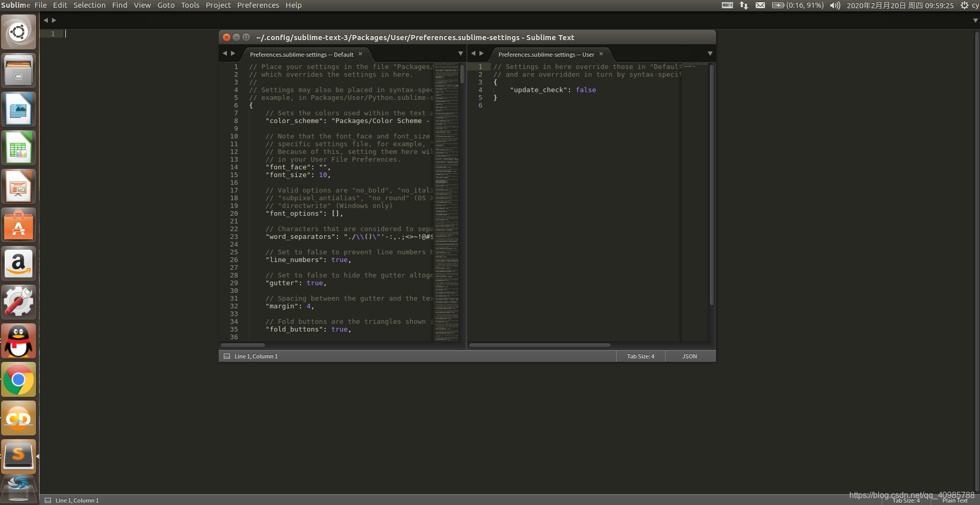
Task: Open tab list dropdown in Default pane
Action: click(x=460, y=54)
